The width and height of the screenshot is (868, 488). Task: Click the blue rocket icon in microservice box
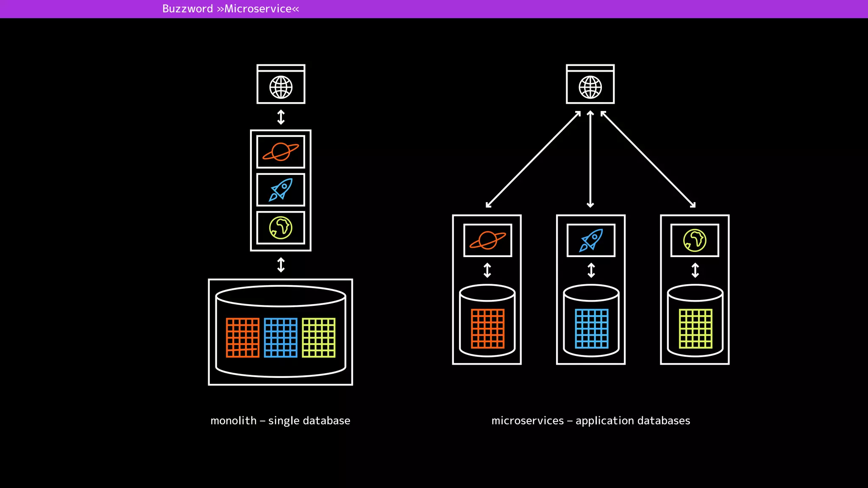[x=591, y=240]
